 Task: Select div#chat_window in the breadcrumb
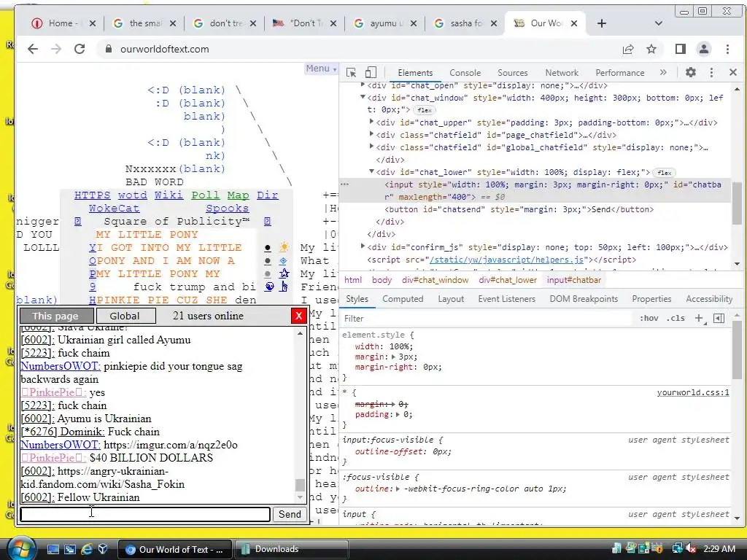(435, 280)
